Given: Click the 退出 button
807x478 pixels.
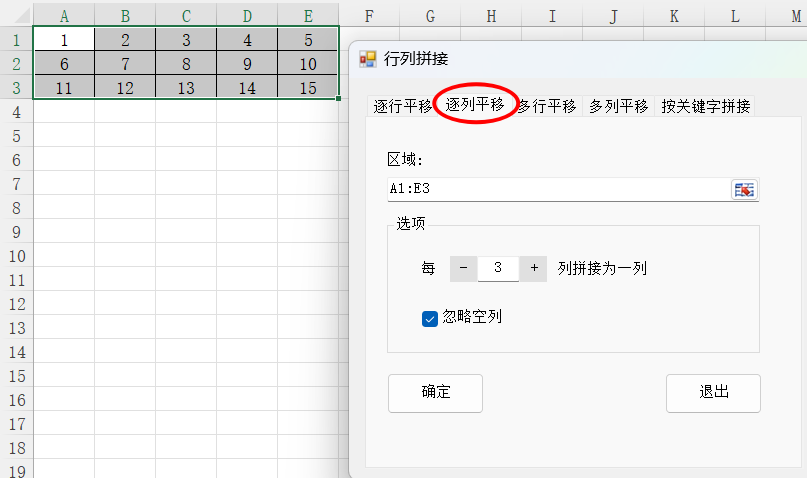Looking at the screenshot, I should tap(713, 393).
